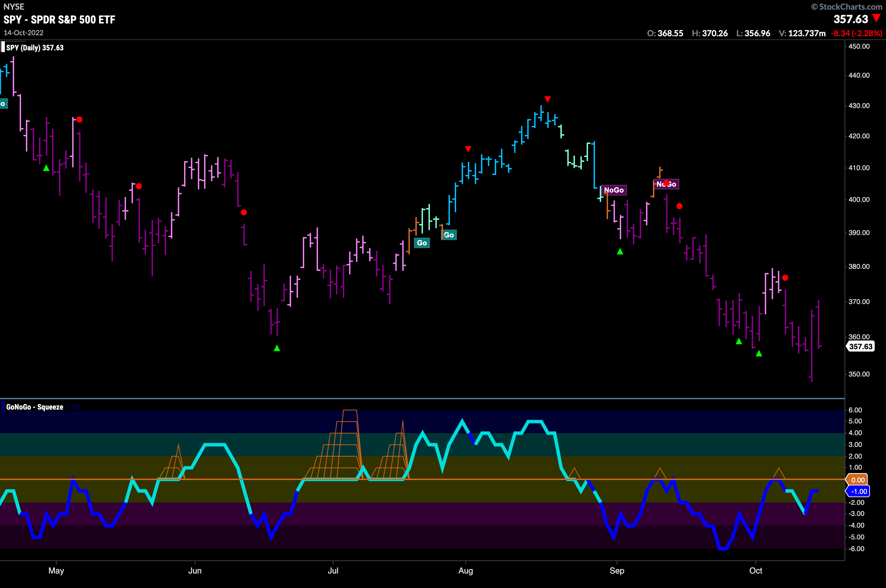
Task: Click the blue -1.00 oscillator value tag
Action: (x=857, y=491)
